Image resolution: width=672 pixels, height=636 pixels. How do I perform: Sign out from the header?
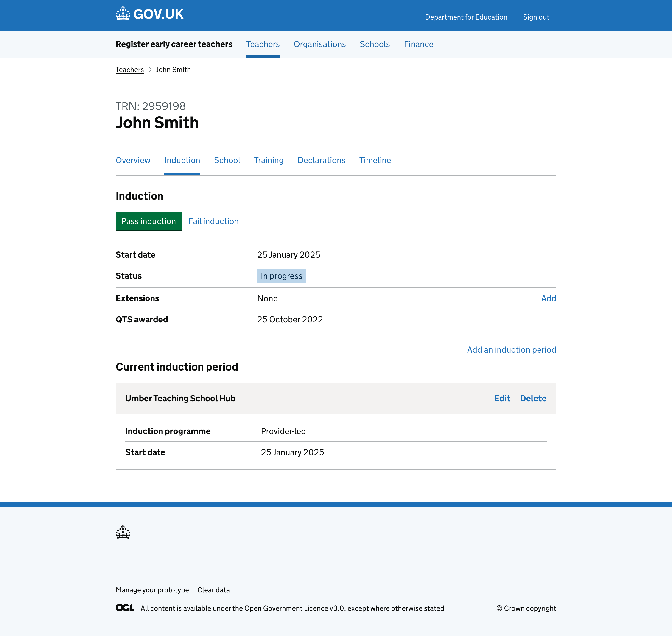coord(536,17)
